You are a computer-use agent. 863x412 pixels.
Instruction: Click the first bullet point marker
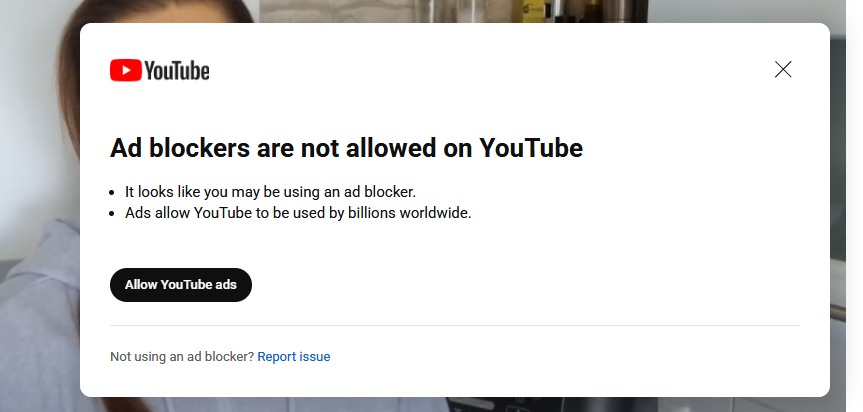pos(112,193)
